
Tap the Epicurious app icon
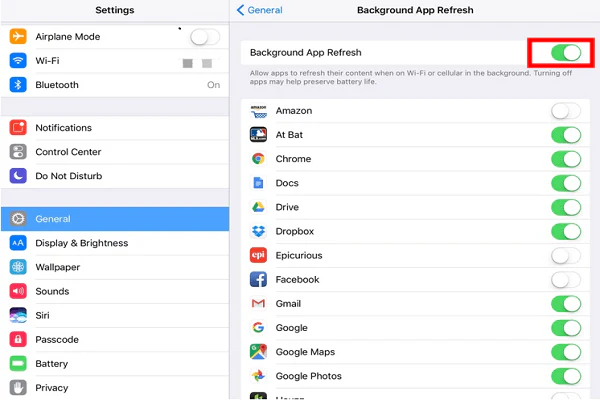pos(258,255)
